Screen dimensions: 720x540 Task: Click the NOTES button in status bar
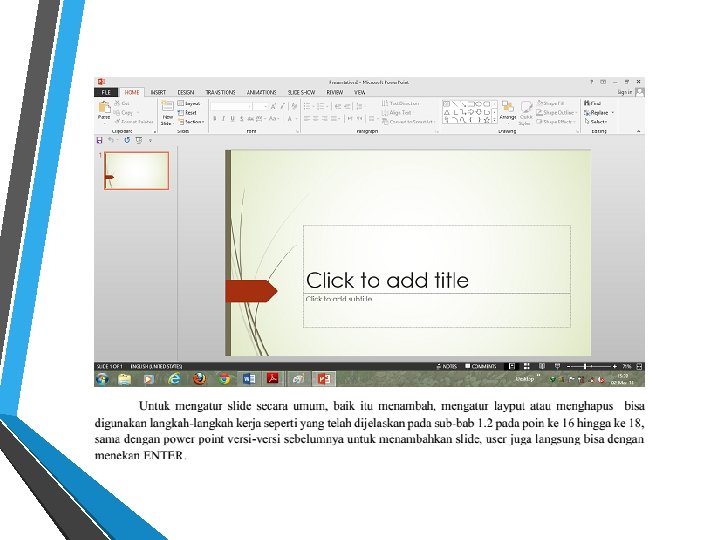point(447,366)
